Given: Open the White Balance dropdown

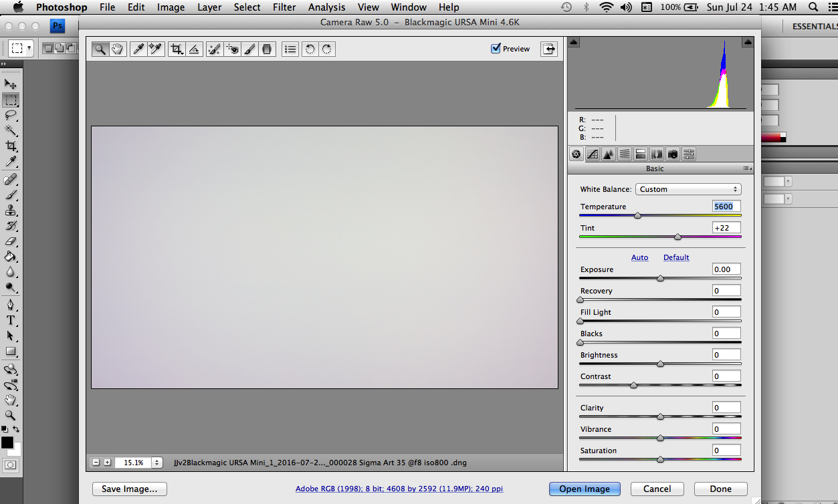Looking at the screenshot, I should tap(688, 189).
